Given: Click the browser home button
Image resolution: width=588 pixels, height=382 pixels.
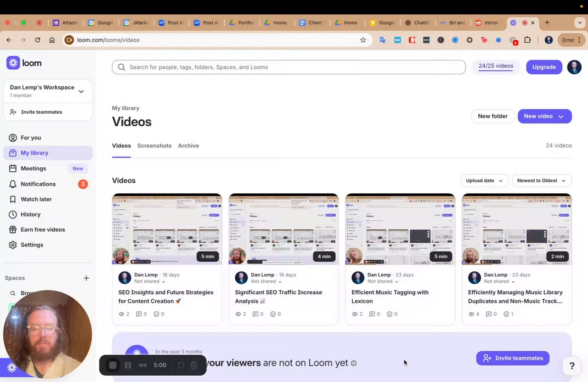Looking at the screenshot, I should click(52, 40).
